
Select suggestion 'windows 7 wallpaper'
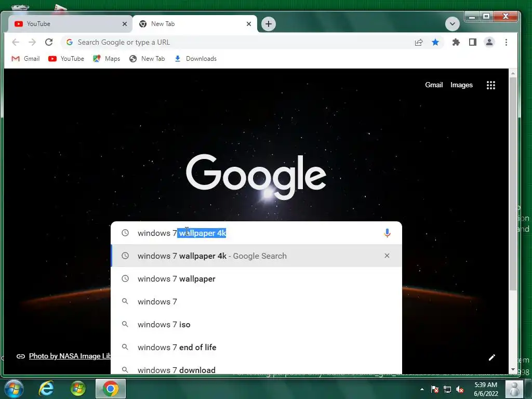coord(256,279)
